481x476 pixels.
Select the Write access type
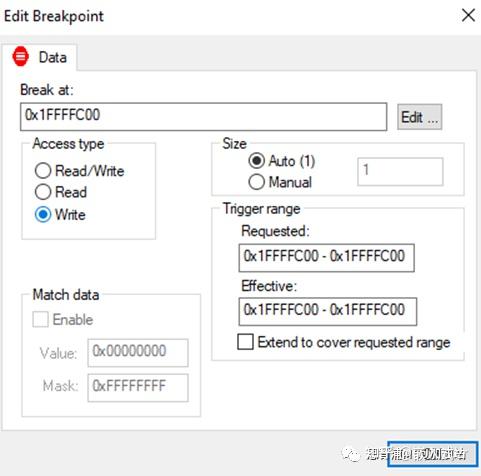coord(60,214)
